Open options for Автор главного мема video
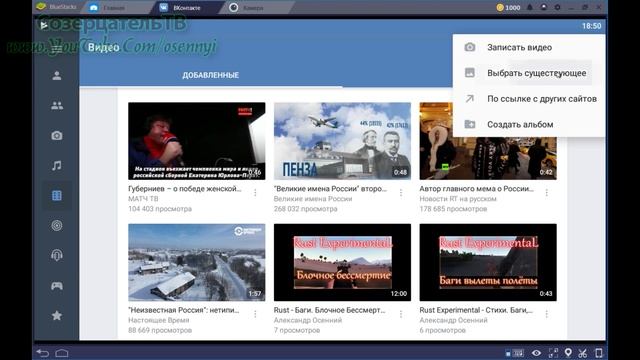Image resolution: width=640 pixels, height=360 pixels. click(547, 193)
